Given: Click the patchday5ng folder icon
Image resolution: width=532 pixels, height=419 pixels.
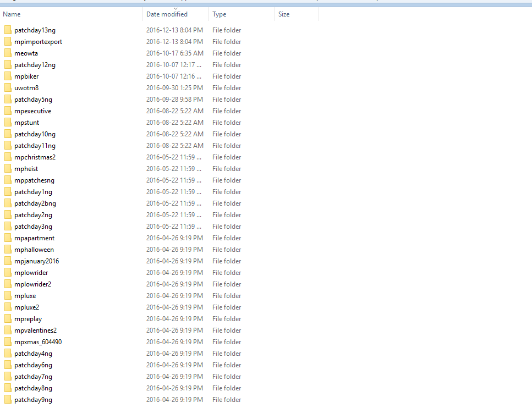Looking at the screenshot, I should [x=8, y=100].
